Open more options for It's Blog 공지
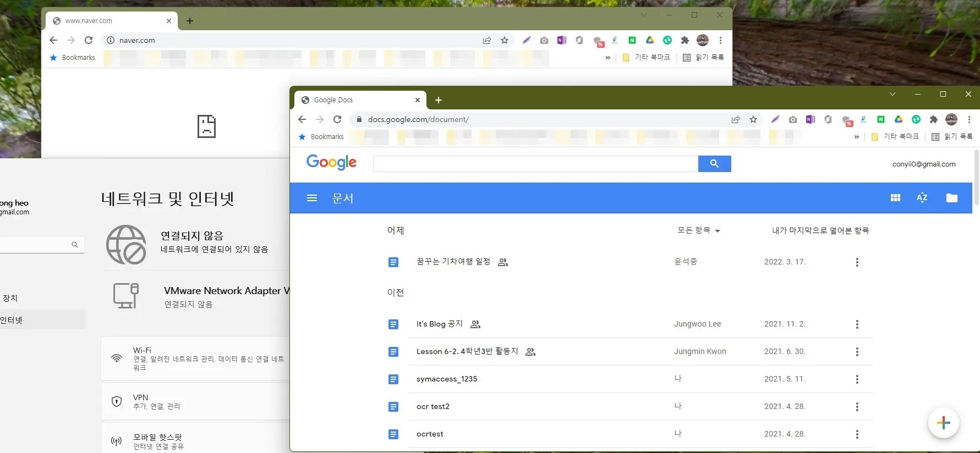 tap(857, 324)
